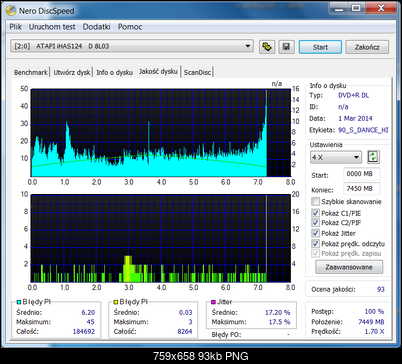Open the Dodatki menu
Viewport: 402px width, 364px height.
96,27
